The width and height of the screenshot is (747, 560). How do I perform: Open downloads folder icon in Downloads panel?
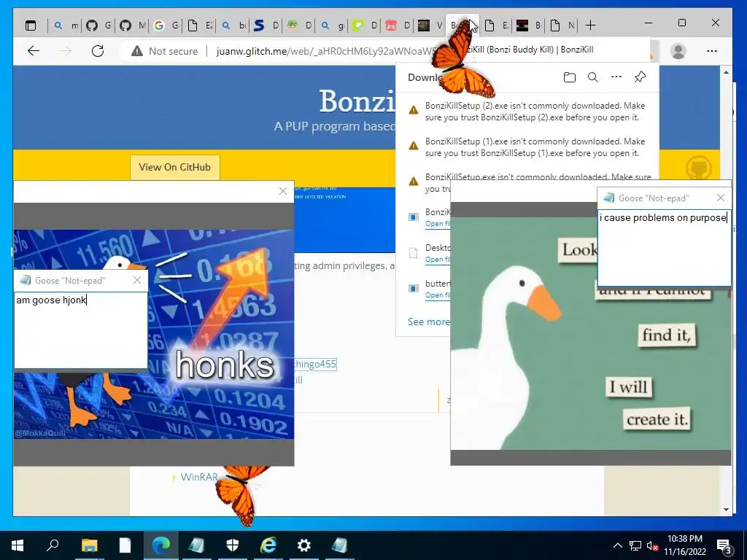(569, 77)
